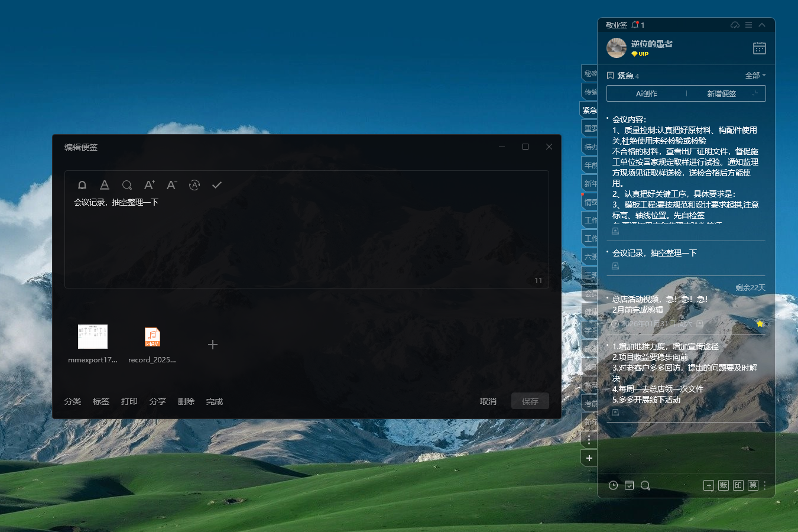Toggle the checkmark done icon in toolbar

point(217,185)
